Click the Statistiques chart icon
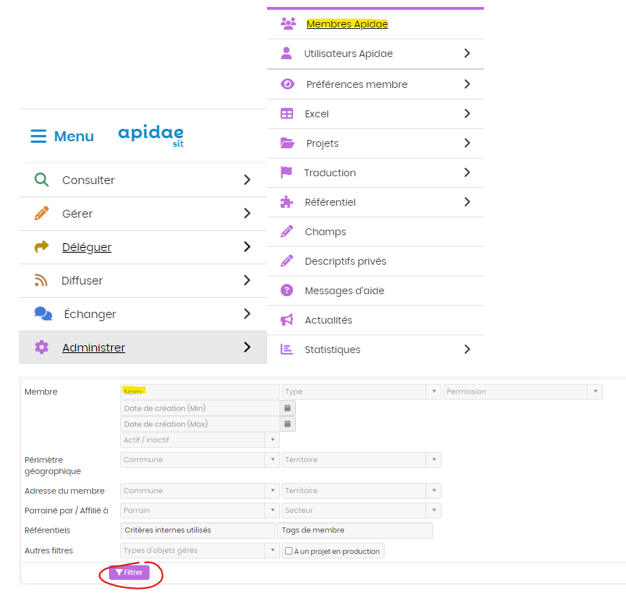 click(287, 349)
